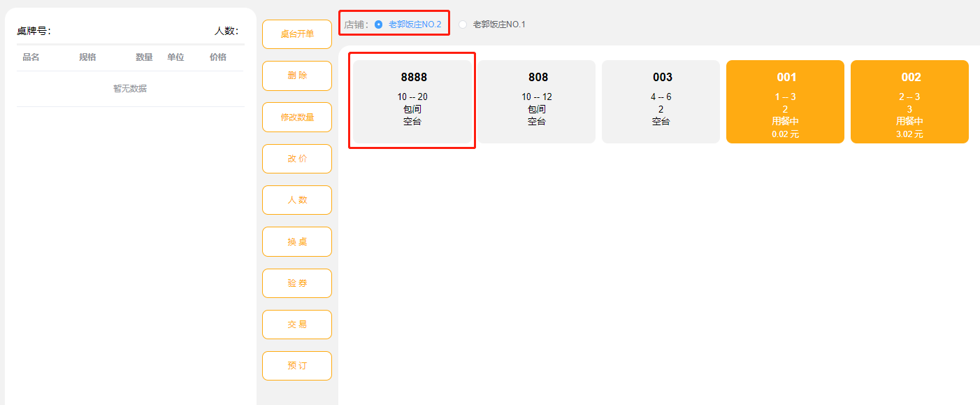Click the 验券 coupon verification button

point(297,283)
